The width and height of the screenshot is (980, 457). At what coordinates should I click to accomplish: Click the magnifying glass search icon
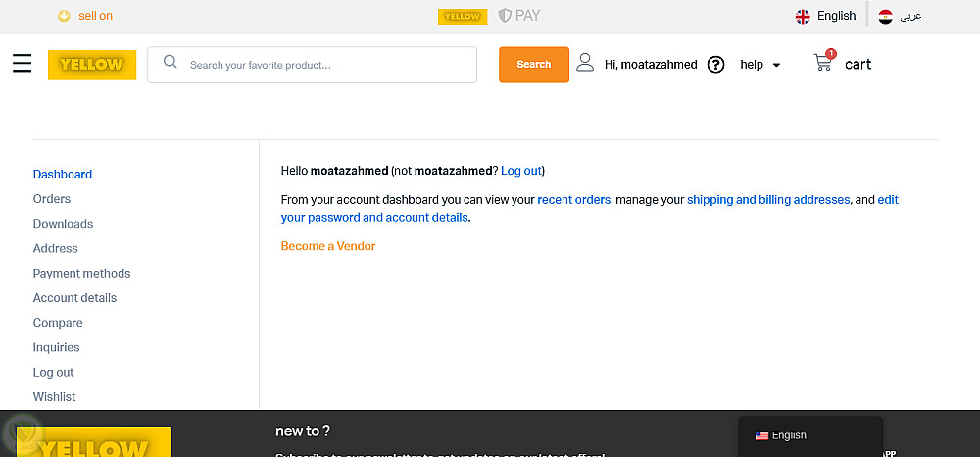point(171,63)
